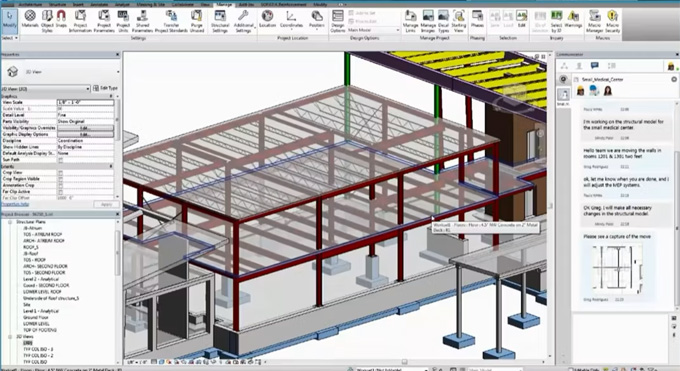The image size is (680, 371).
Task: Switch to the Analyze ribbon tab
Action: tap(122, 4)
